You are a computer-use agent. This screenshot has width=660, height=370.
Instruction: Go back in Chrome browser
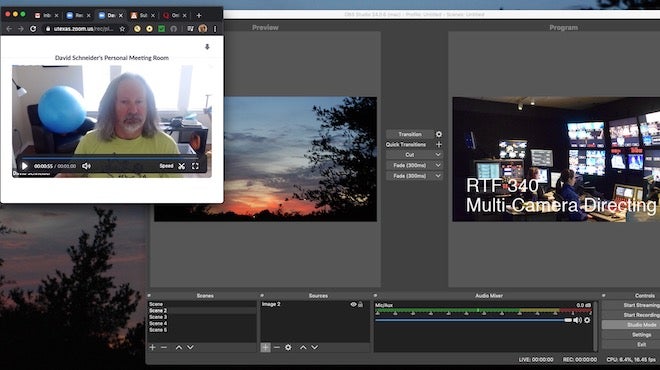[9, 29]
